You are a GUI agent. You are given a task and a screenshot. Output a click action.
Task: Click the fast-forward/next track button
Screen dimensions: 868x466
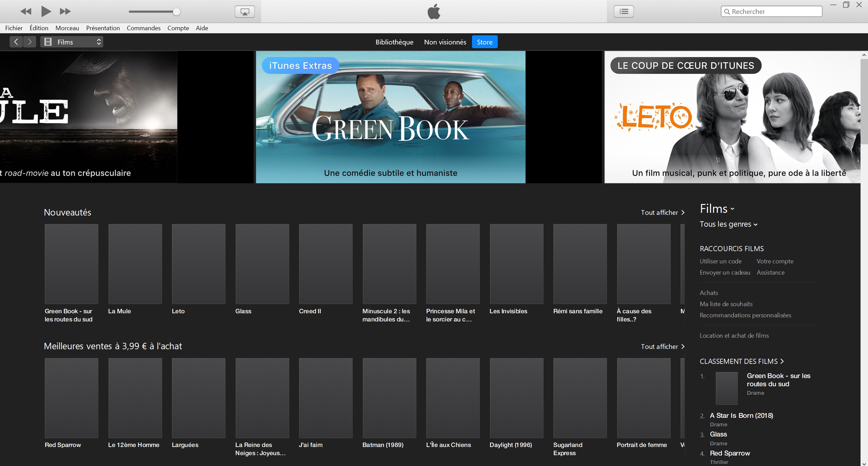tap(65, 12)
